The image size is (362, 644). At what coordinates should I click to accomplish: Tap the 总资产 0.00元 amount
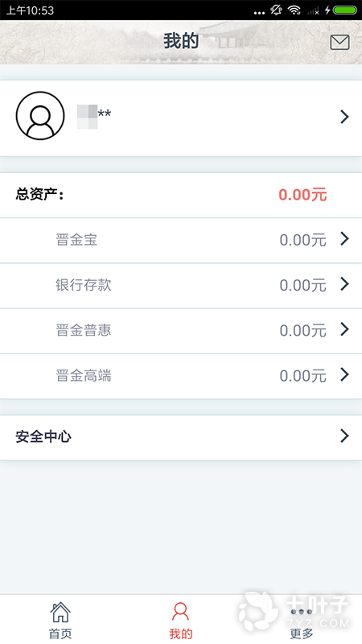pos(302,195)
